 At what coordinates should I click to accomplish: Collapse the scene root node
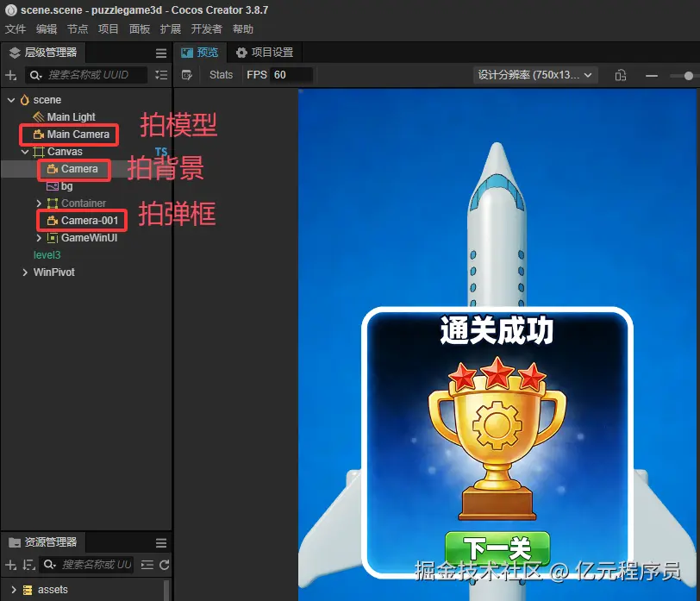[x=11, y=100]
